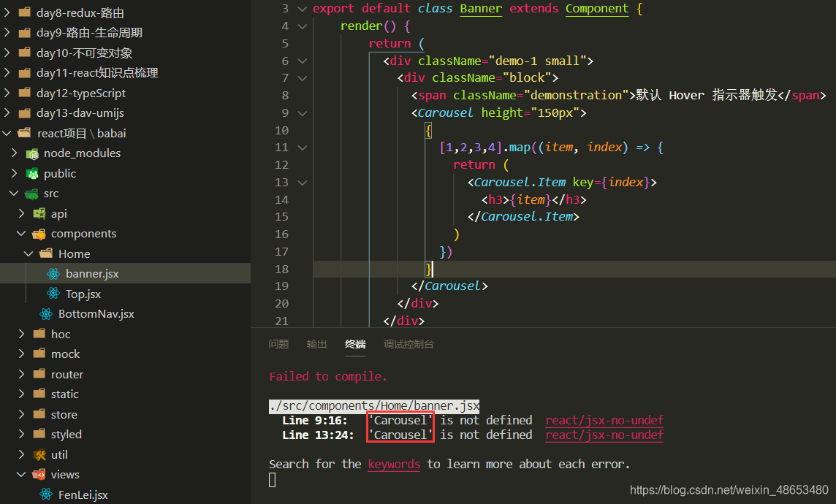Image resolution: width=836 pixels, height=504 pixels.
Task: Click the views folder icon
Action: [x=39, y=475]
